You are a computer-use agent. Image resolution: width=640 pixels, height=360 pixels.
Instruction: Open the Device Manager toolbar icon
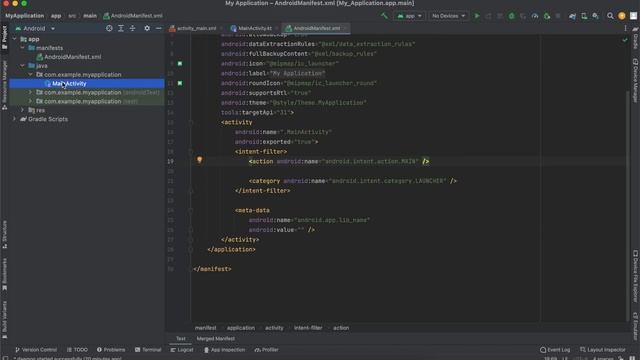coord(584,16)
